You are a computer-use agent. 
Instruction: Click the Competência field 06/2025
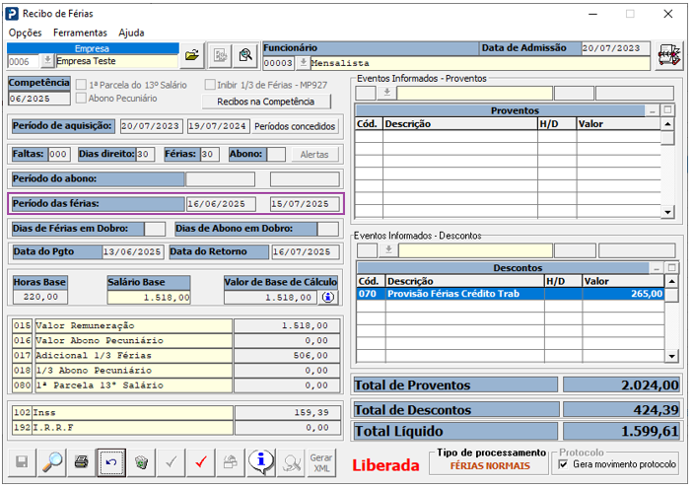click(x=39, y=98)
